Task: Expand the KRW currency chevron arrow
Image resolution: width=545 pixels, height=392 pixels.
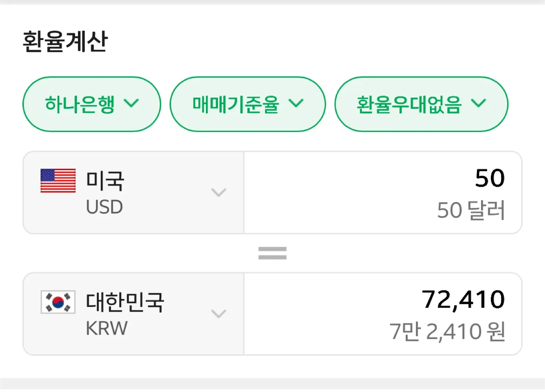Action: pyautogui.click(x=219, y=313)
